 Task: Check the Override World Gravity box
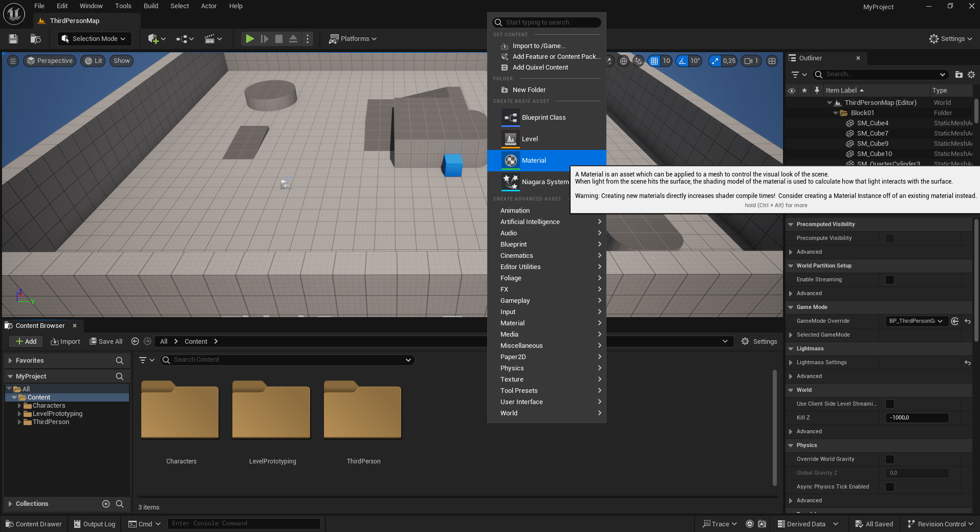pyautogui.click(x=890, y=459)
